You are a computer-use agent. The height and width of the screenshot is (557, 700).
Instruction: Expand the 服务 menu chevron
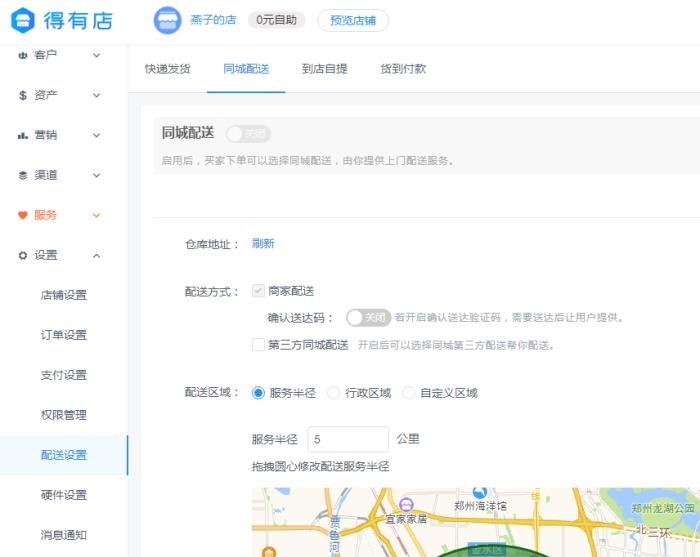click(x=96, y=215)
